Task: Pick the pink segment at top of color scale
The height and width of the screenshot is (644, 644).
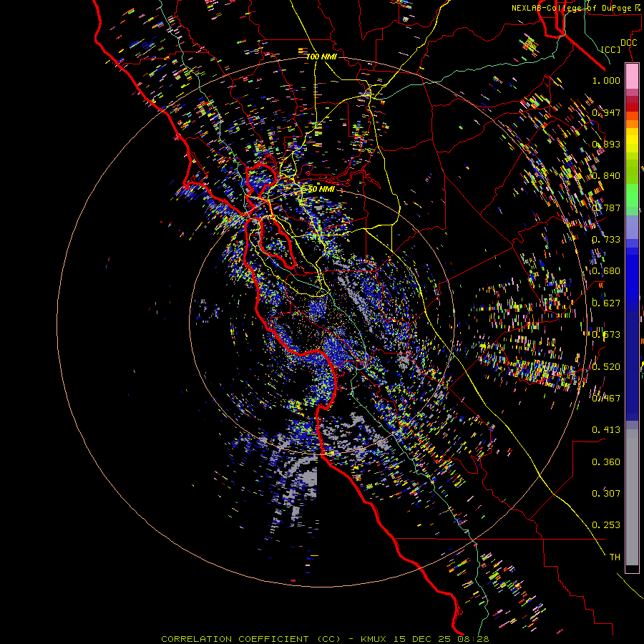Action: tap(632, 77)
